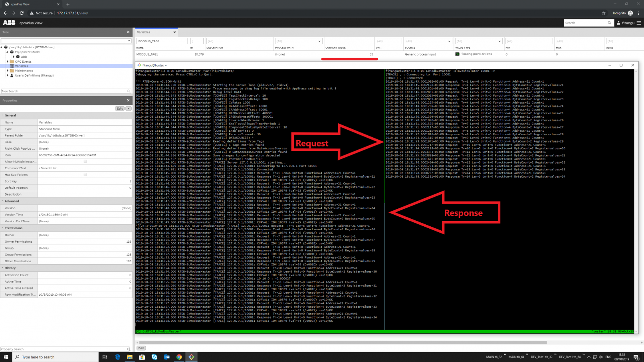Click the ABB logo in header
The width and height of the screenshot is (644, 362).
click(x=9, y=23)
